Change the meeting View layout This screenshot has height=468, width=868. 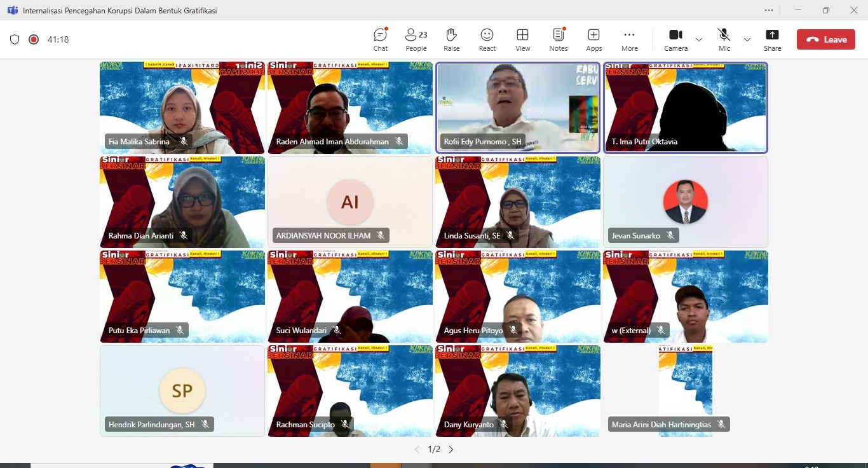point(523,39)
